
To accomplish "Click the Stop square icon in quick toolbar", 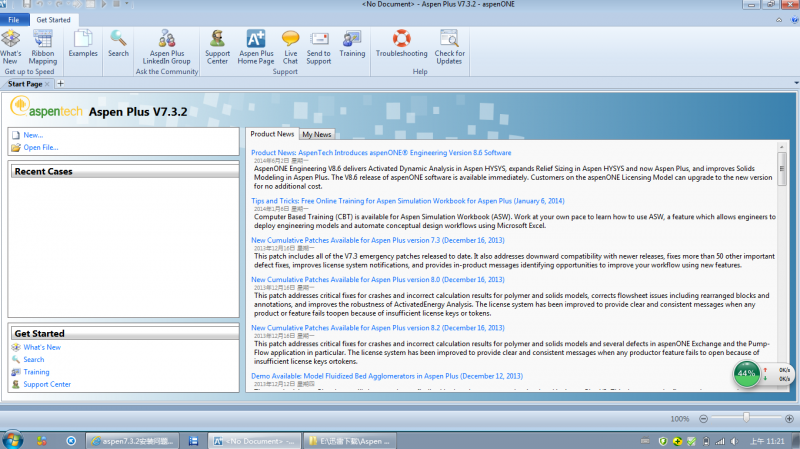I will 116,4.
